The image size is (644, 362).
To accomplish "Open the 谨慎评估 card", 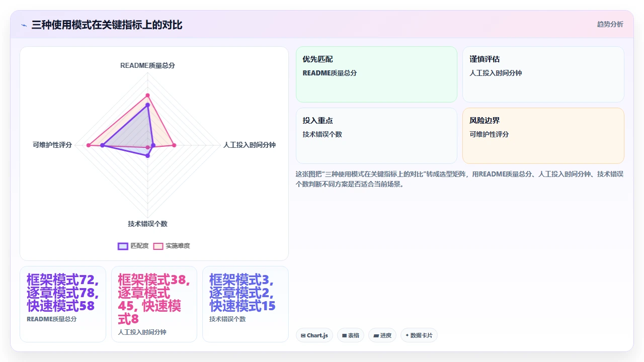I will tap(543, 74).
